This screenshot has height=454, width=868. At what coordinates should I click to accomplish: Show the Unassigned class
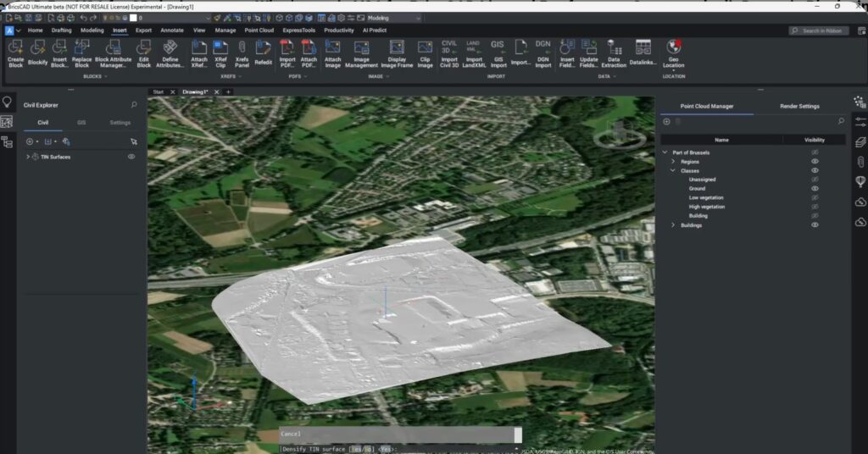815,180
